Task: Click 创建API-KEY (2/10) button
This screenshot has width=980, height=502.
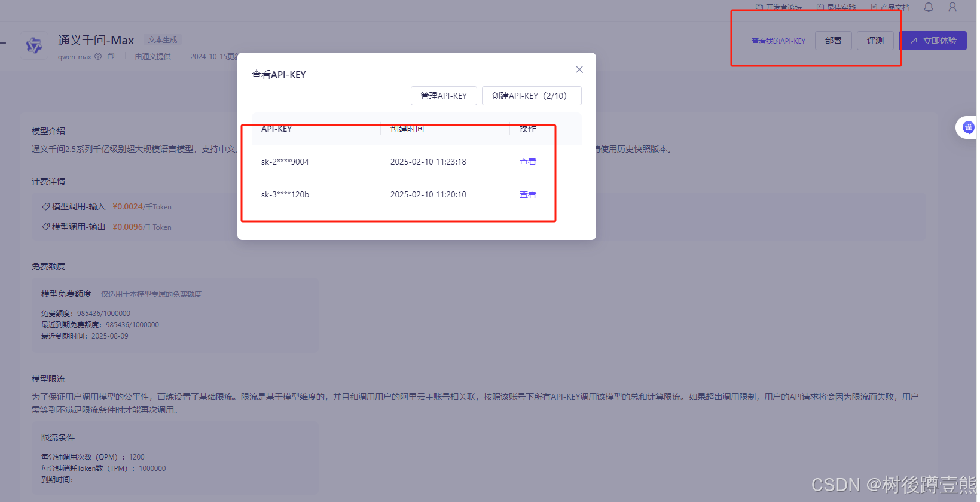Action: (532, 96)
